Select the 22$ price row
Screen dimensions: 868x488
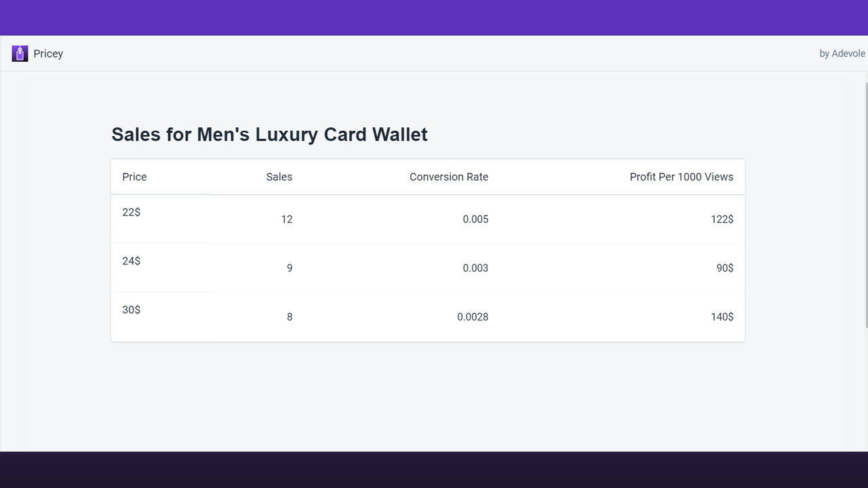tap(131, 212)
